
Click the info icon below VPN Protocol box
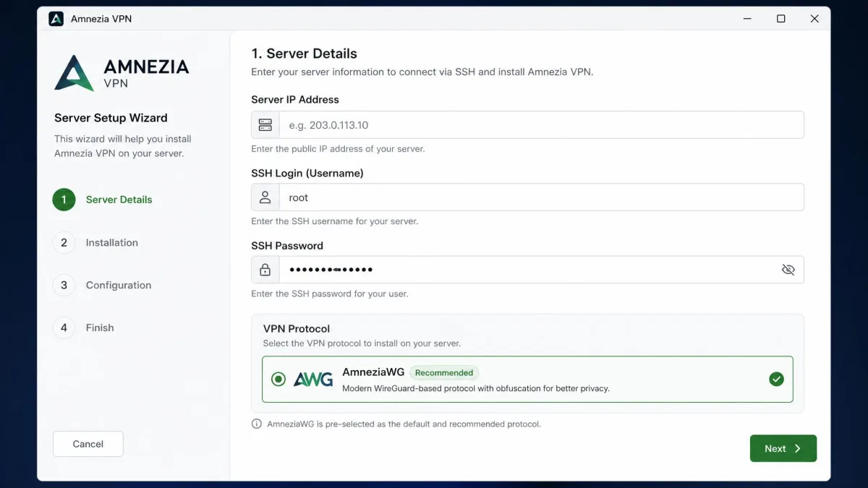[256, 424]
